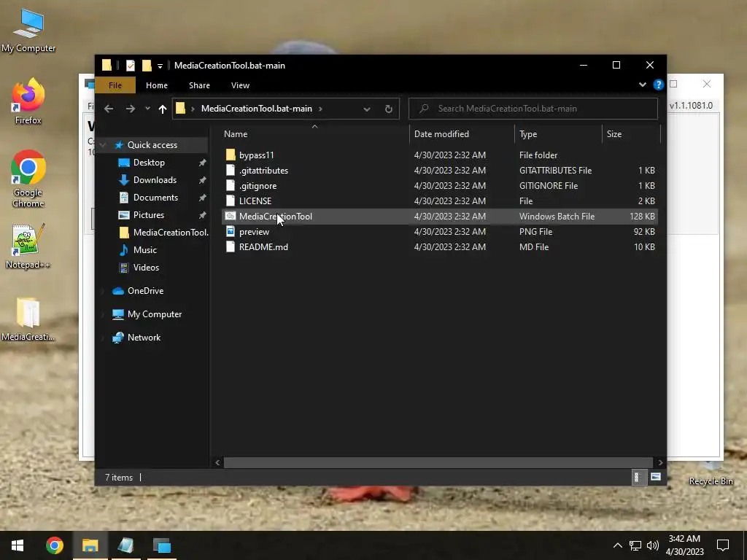Select the preview PNG file icon
The image size is (747, 560).
(231, 231)
